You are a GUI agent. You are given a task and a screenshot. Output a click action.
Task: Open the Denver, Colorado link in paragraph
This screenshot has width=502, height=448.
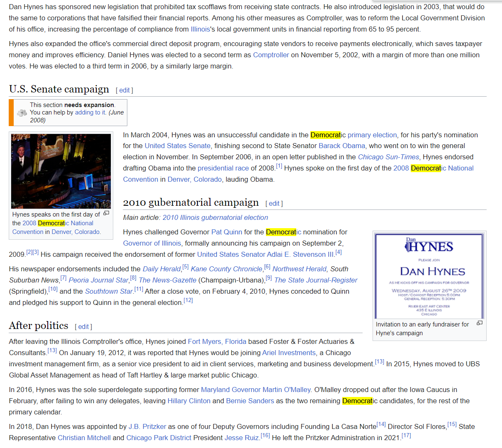coord(195,179)
